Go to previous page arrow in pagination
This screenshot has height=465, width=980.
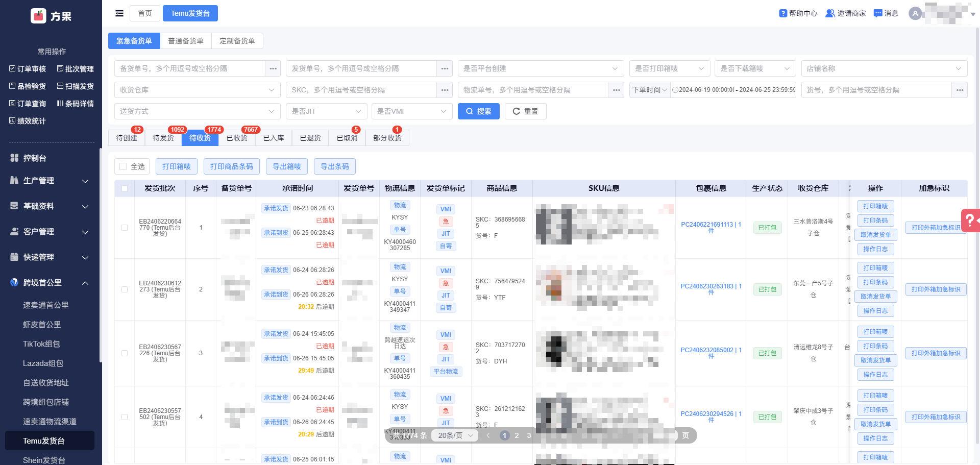click(488, 435)
